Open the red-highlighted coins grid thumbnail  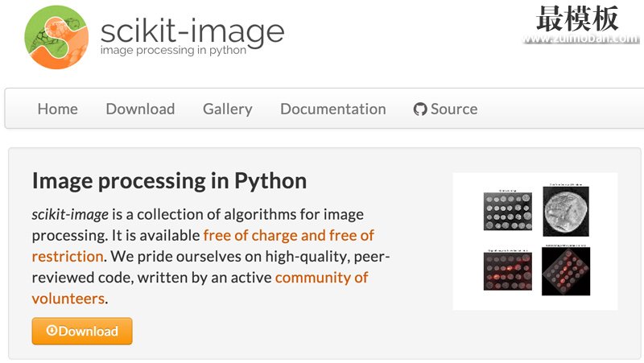(x=508, y=271)
